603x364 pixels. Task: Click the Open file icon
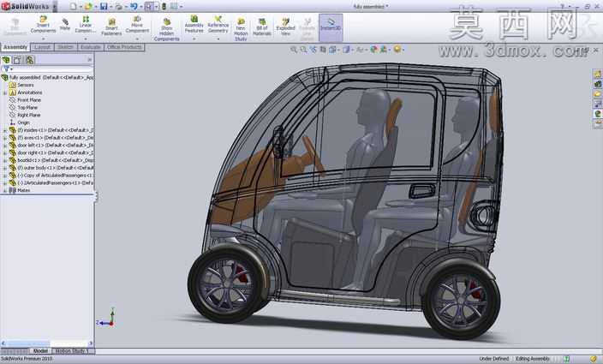[x=88, y=6]
